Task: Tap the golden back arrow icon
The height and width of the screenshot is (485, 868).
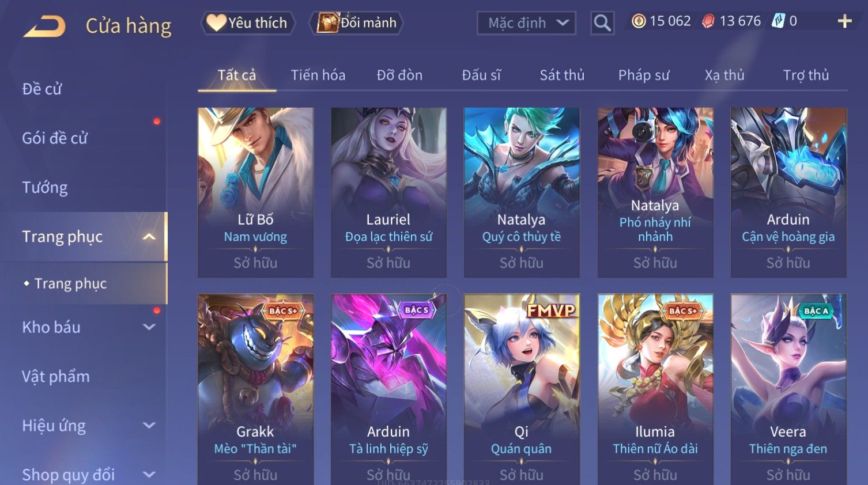Action: coord(44,26)
